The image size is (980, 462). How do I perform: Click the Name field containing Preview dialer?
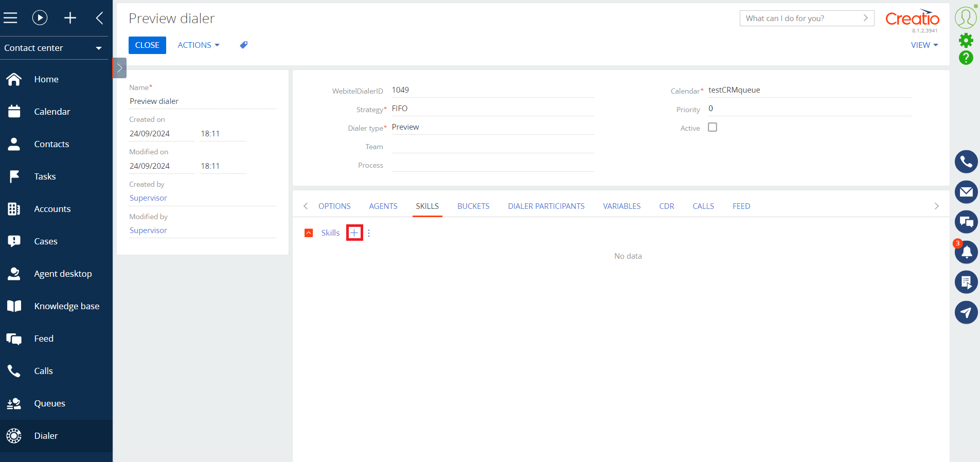pyautogui.click(x=202, y=101)
